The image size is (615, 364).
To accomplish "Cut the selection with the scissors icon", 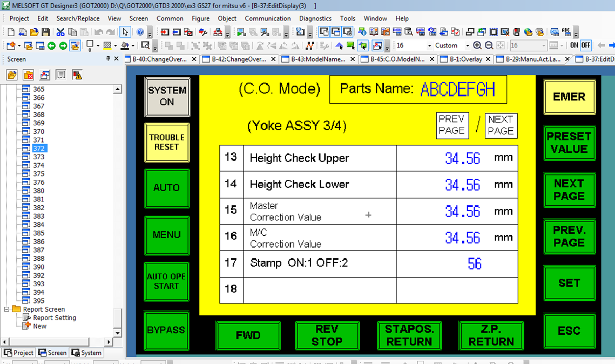I will pyautogui.click(x=60, y=32).
